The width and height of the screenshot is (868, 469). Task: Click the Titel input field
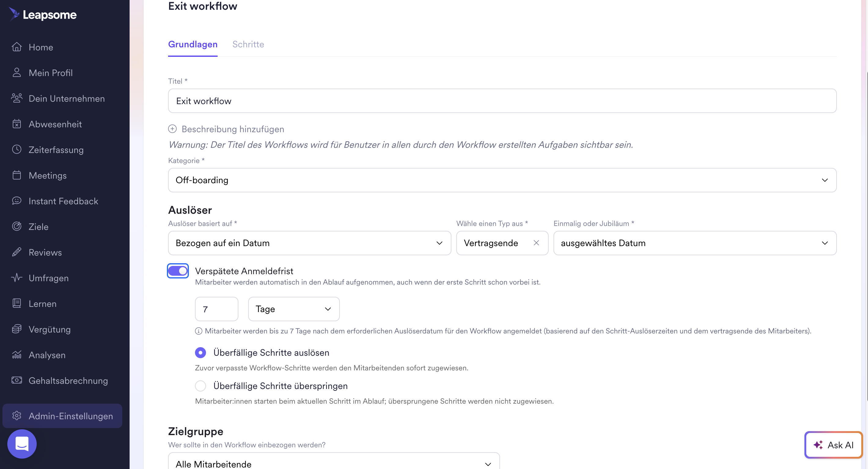(502, 101)
